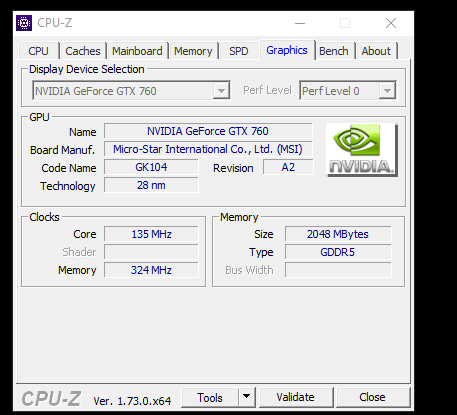Switch to the Bench tab
The image size is (457, 415).
[334, 51]
